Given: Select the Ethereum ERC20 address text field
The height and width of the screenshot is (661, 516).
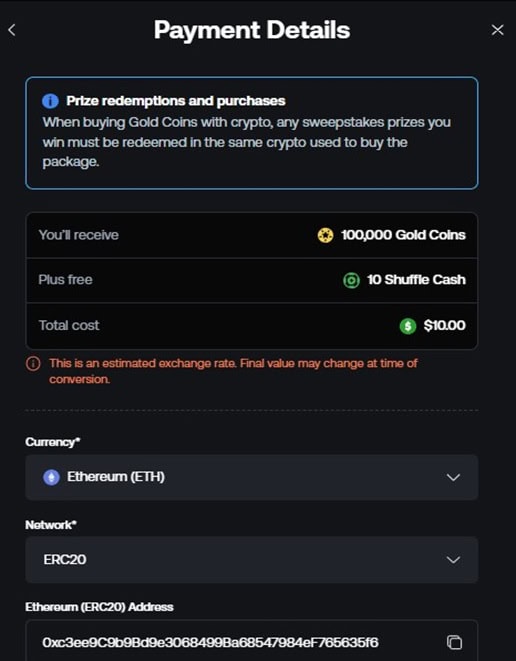Looking at the screenshot, I should pos(252,641).
